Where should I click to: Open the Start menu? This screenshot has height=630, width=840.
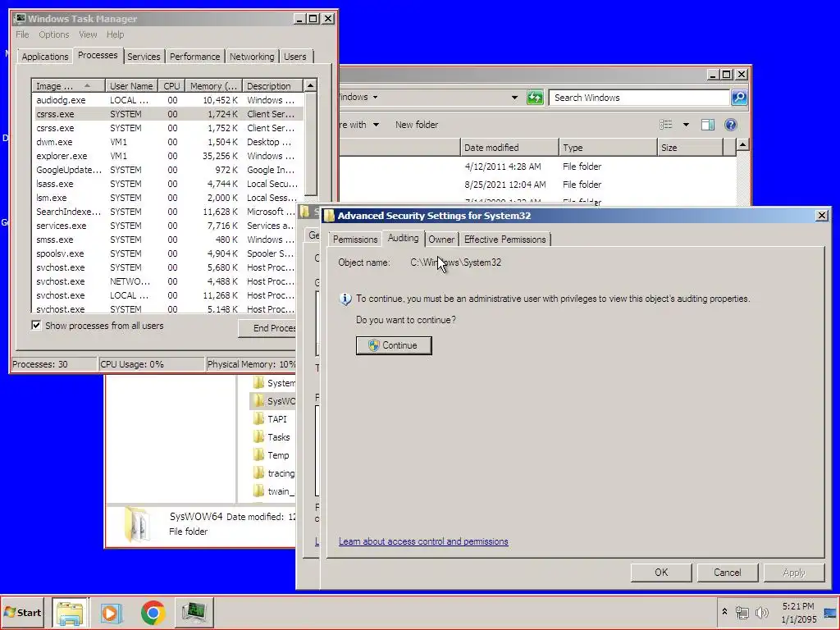click(x=22, y=612)
